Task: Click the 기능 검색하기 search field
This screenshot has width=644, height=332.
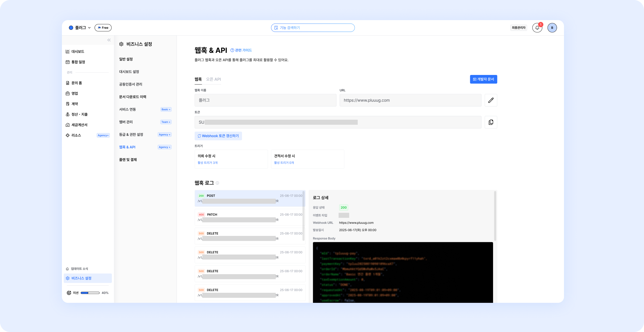Action: tap(313, 28)
